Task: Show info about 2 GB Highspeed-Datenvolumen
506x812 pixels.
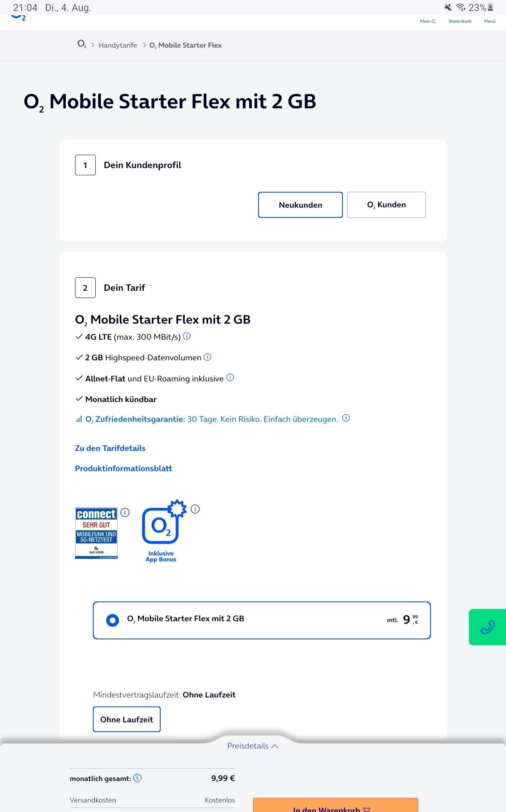Action: coord(207,357)
